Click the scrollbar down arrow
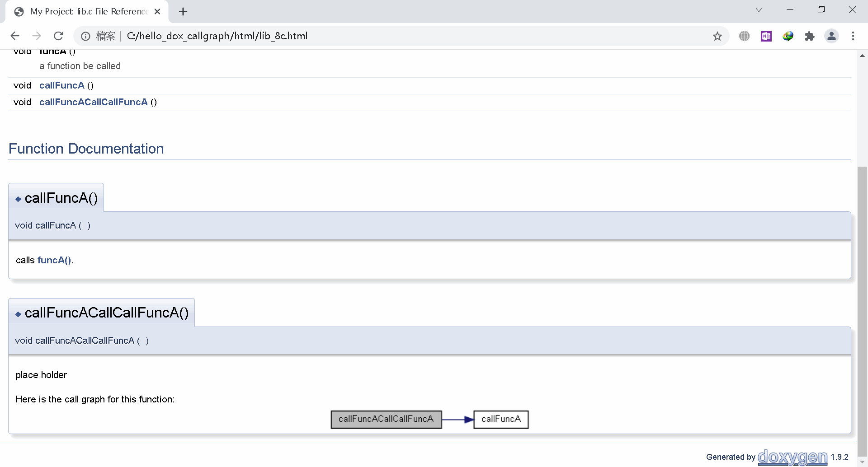Screen dimensions: 868x467 pos(862,462)
